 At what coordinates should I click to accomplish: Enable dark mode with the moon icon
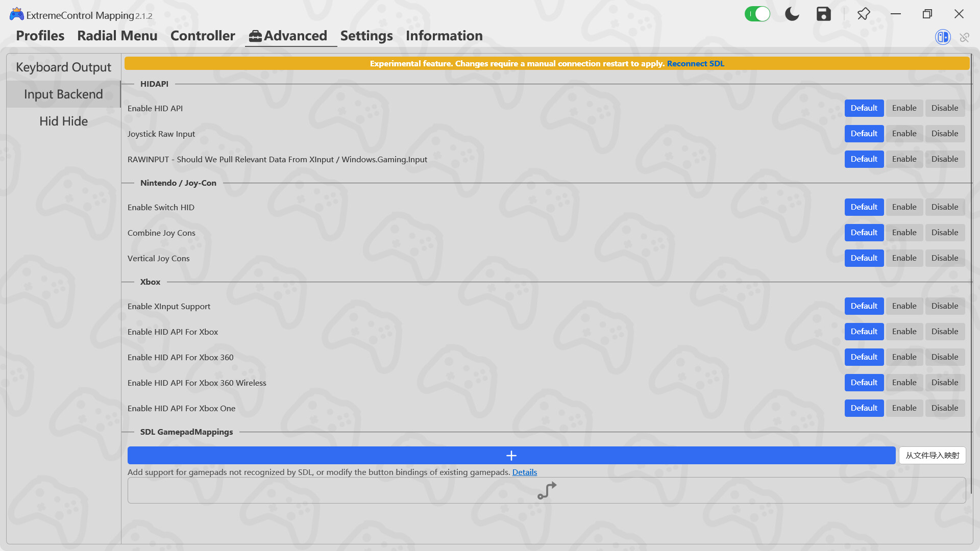792,14
